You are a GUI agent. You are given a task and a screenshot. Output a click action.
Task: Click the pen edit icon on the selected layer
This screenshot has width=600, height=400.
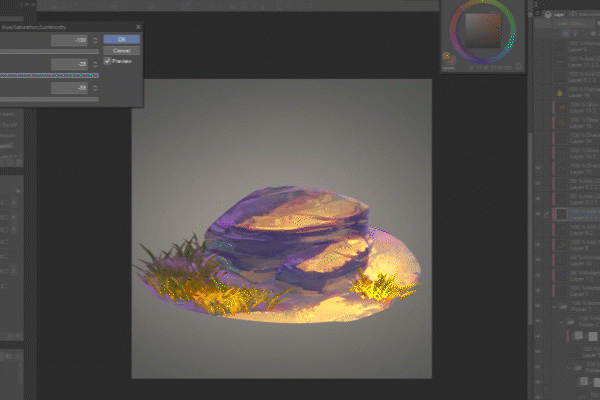[x=546, y=214]
